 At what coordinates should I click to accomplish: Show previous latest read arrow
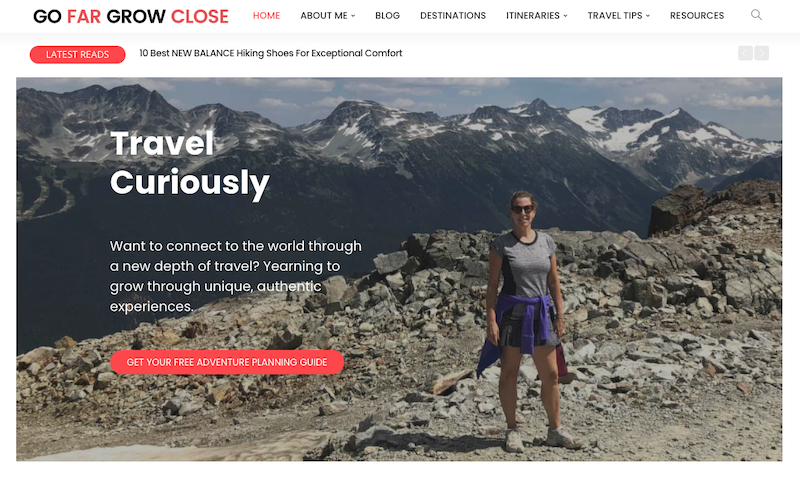click(745, 53)
